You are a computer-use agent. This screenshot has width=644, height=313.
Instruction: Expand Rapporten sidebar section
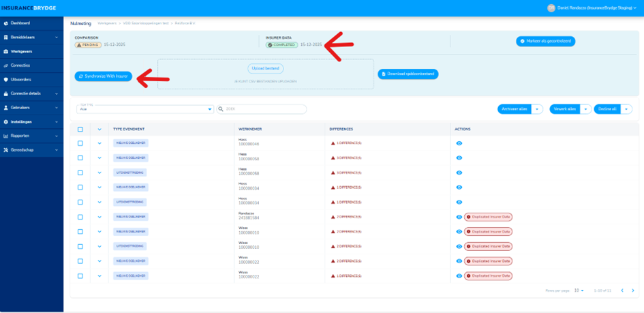click(x=31, y=136)
